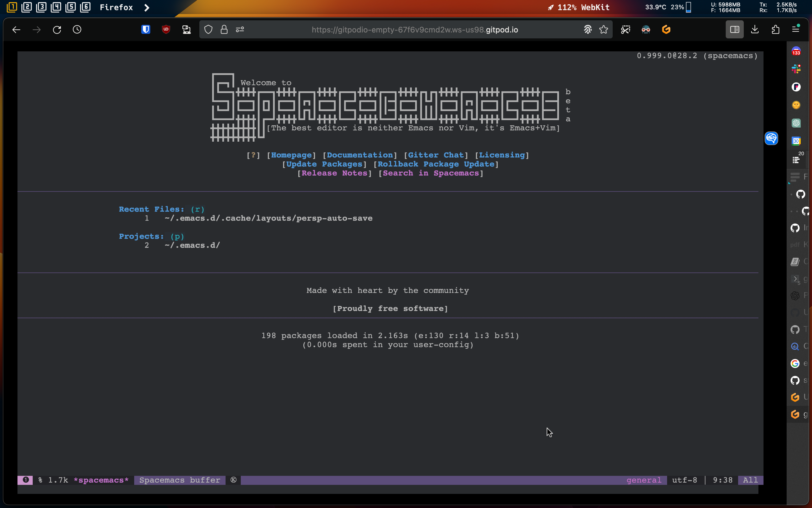Screen dimensions: 812x508
Task: Click the Projects: heading
Action: [x=142, y=236]
